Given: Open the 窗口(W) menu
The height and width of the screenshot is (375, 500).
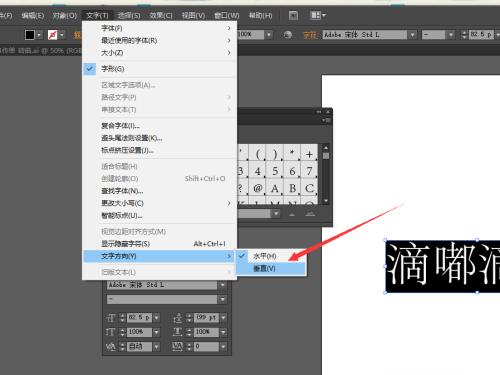Looking at the screenshot, I should (x=227, y=16).
